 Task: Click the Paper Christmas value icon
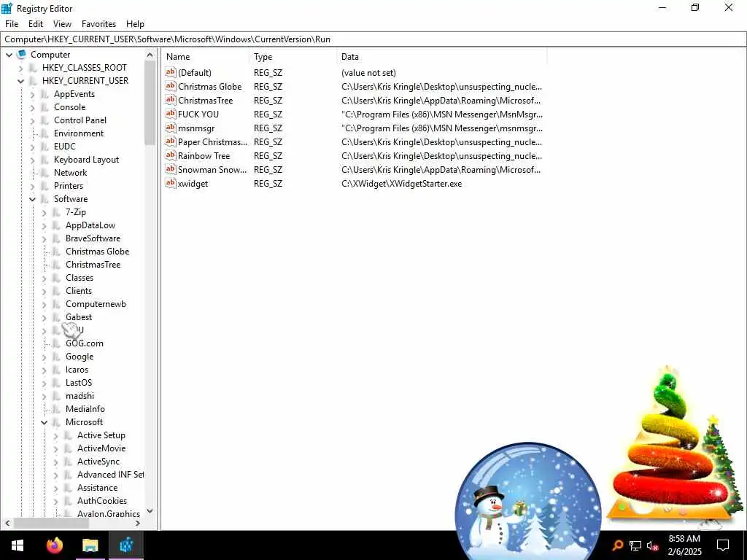pyautogui.click(x=171, y=141)
